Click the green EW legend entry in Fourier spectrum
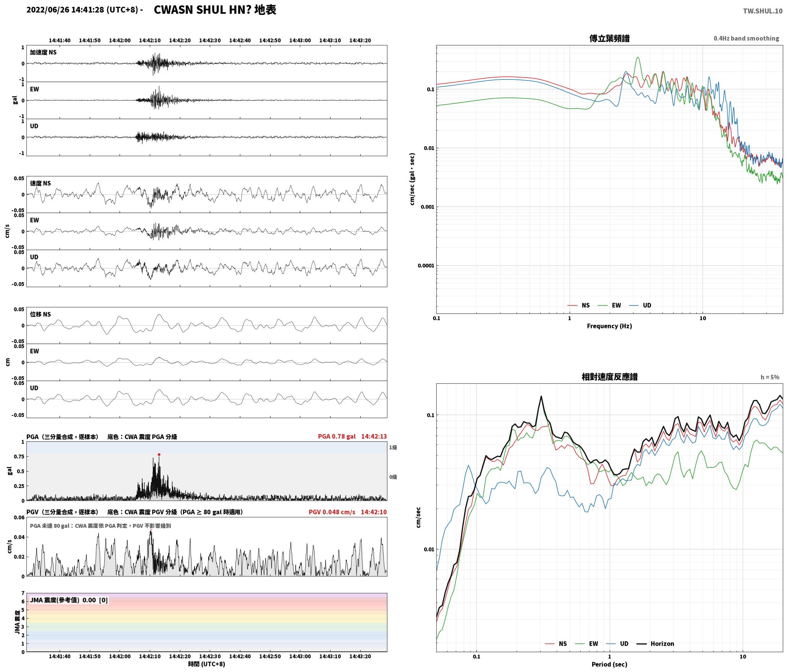Image resolution: width=787 pixels, height=672 pixels. point(609,305)
